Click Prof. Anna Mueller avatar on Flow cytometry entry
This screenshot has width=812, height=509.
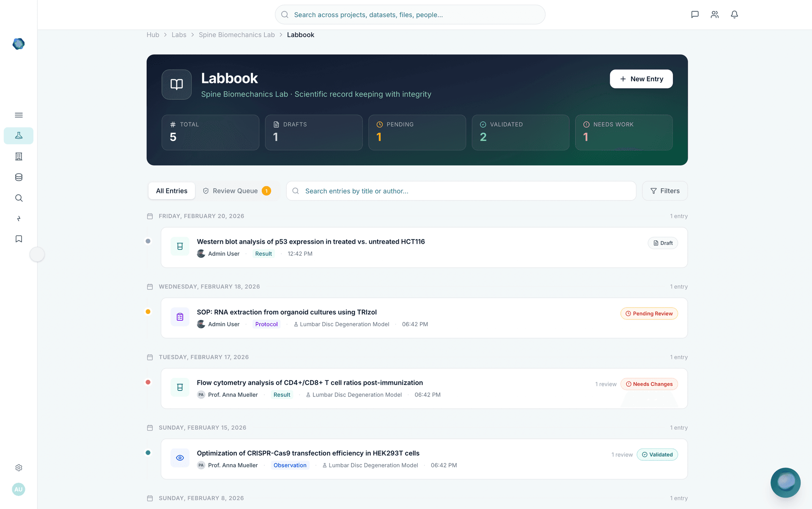tap(201, 395)
